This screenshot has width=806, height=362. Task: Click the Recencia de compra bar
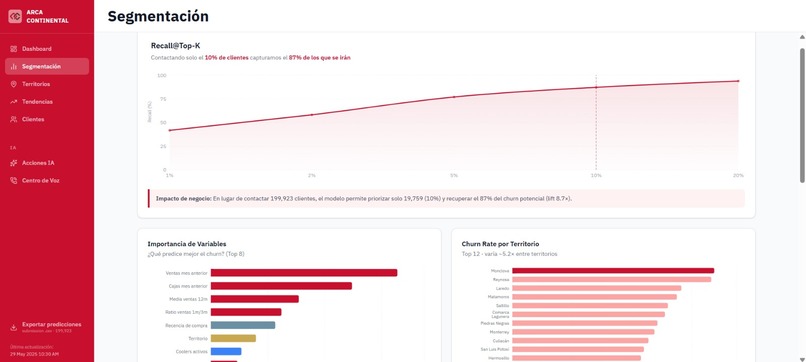[x=243, y=325]
